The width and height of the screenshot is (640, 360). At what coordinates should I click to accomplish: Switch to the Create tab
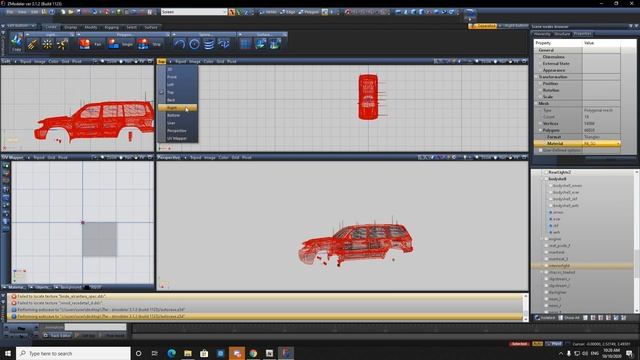tap(51, 27)
